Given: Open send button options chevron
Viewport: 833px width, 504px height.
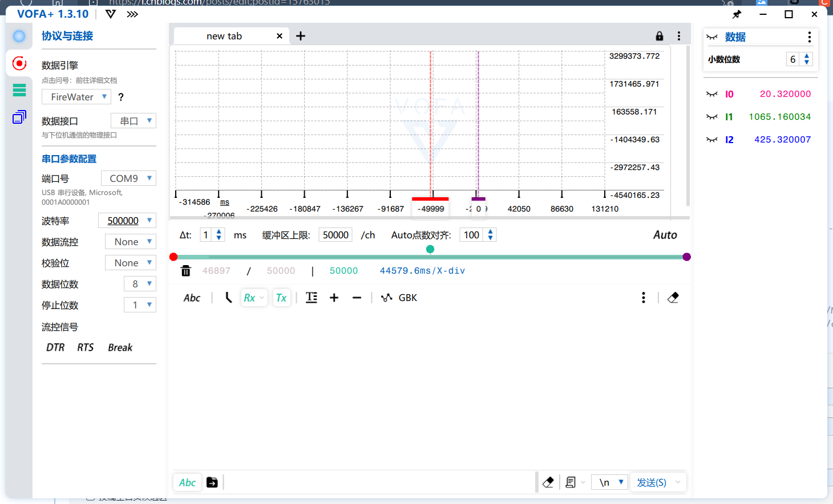Looking at the screenshot, I should pos(678,482).
